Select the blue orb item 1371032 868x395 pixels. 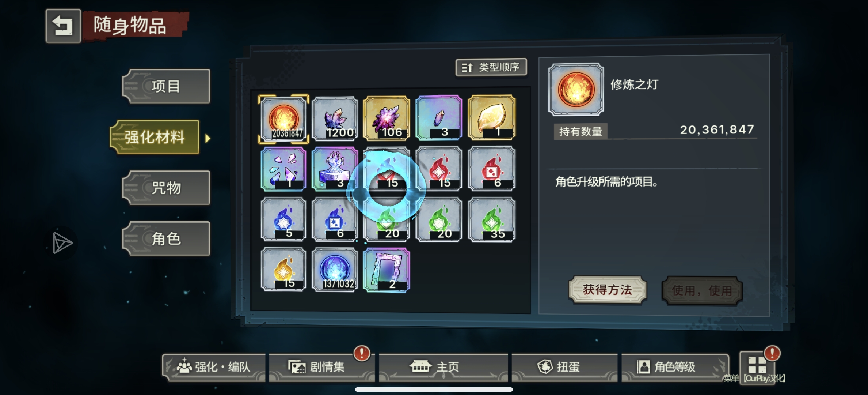pyautogui.click(x=335, y=270)
